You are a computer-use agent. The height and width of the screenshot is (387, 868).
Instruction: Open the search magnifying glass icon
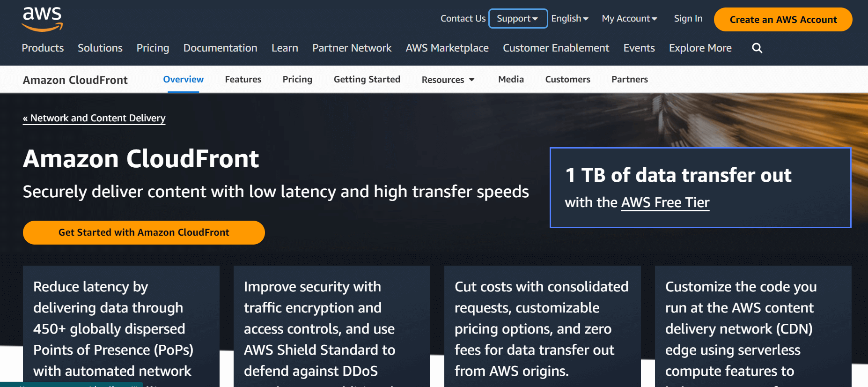coord(757,48)
